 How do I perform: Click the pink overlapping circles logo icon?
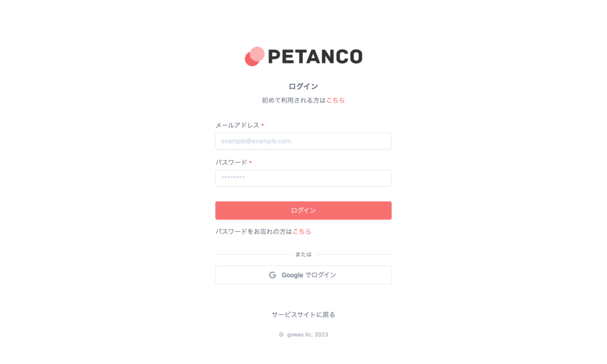click(x=254, y=56)
